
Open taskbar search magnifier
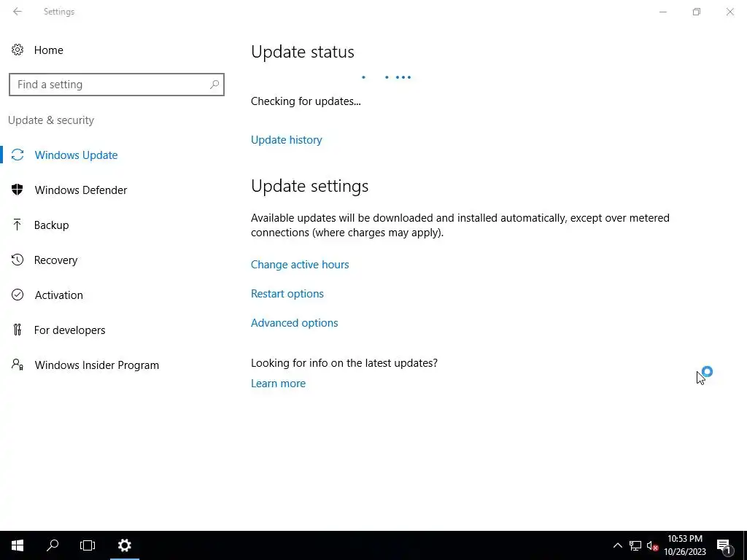(53, 545)
